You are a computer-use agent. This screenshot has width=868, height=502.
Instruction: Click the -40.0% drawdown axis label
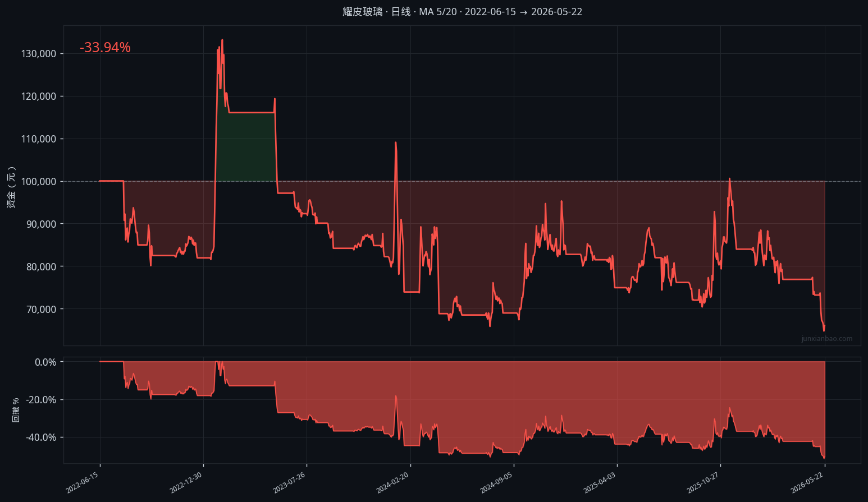(x=41, y=437)
